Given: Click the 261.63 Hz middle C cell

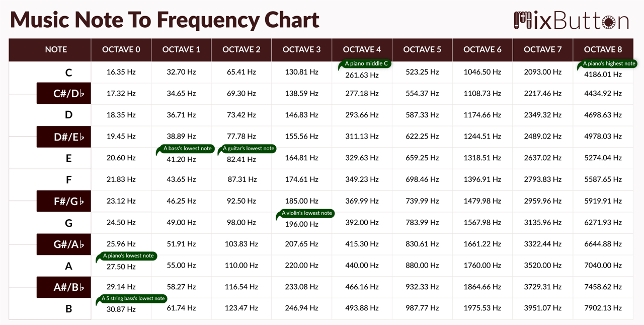Looking at the screenshot, I should (x=362, y=75).
